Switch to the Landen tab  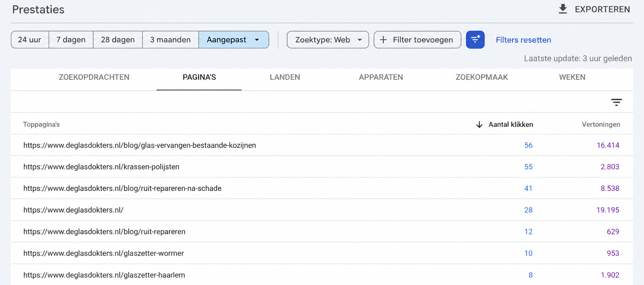click(x=285, y=77)
